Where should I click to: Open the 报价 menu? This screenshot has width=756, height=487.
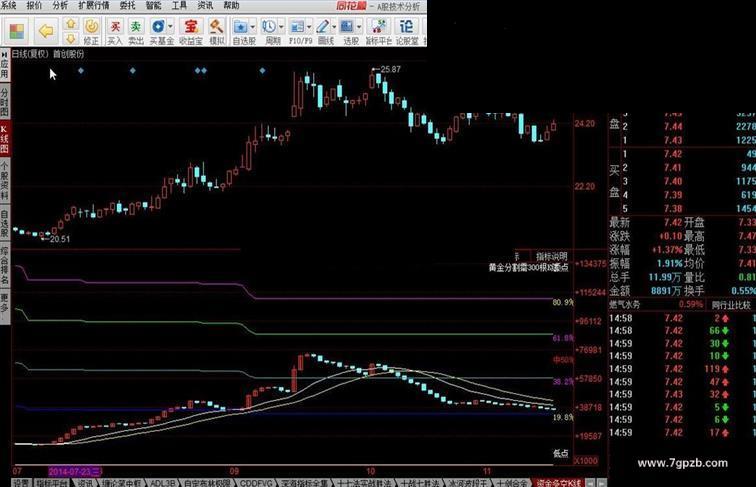pos(34,5)
